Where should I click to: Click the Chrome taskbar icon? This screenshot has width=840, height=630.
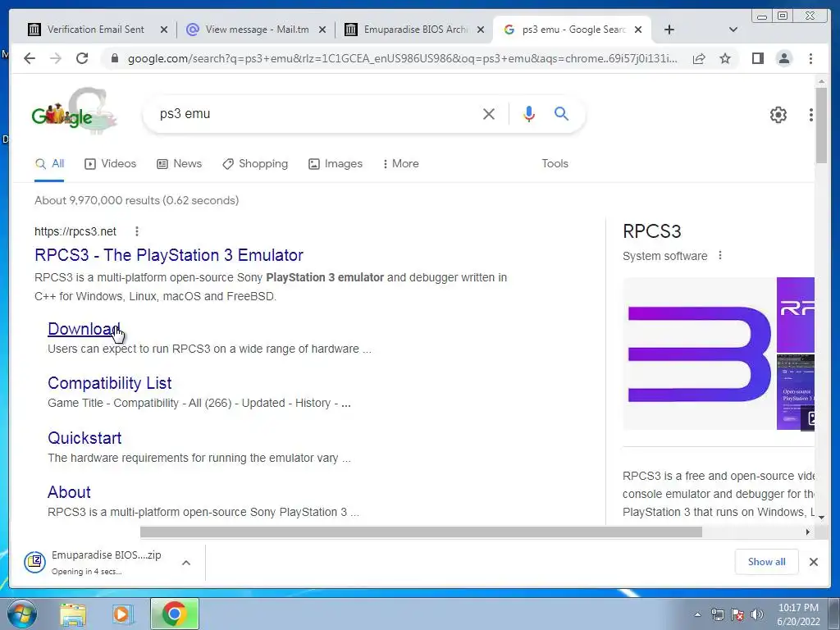pos(174,614)
